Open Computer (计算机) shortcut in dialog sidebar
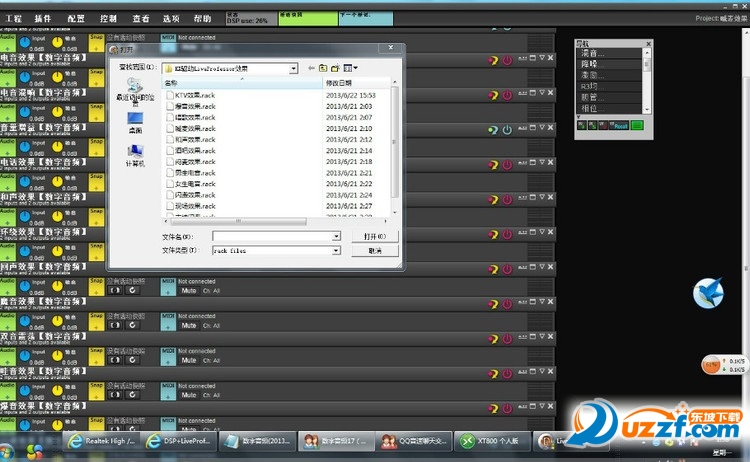The width and height of the screenshot is (750, 462). (135, 156)
